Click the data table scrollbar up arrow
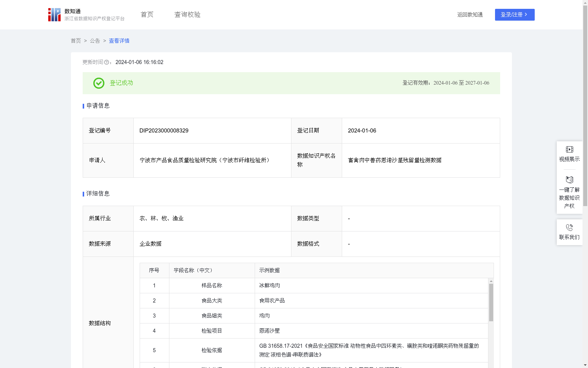588x368 pixels. [491, 281]
